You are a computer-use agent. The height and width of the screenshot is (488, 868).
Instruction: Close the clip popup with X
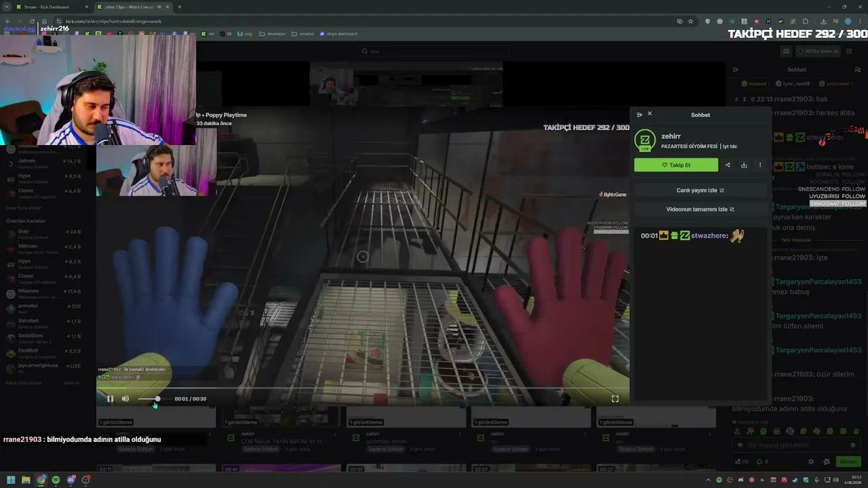[x=650, y=114]
